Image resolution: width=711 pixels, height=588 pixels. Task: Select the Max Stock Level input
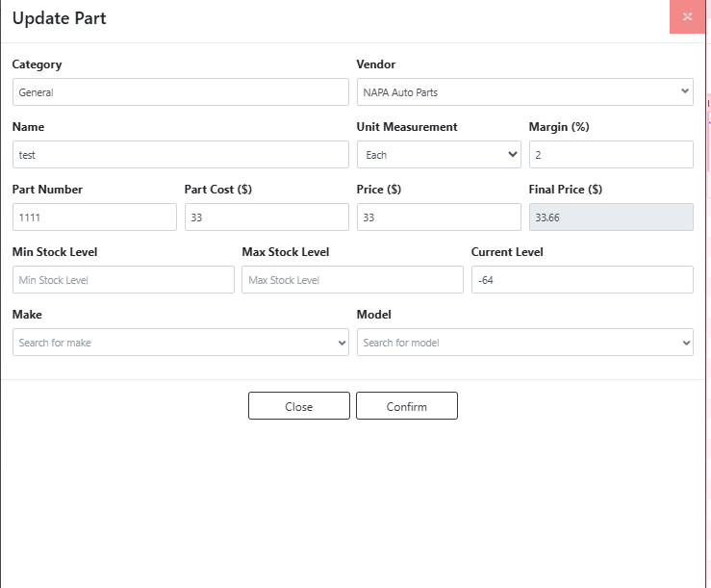tap(352, 280)
